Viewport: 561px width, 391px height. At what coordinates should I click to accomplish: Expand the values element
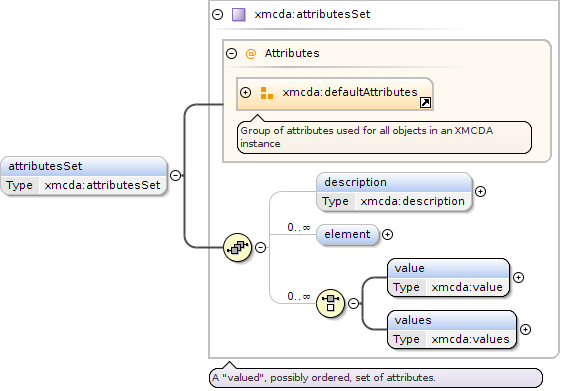[x=525, y=329]
